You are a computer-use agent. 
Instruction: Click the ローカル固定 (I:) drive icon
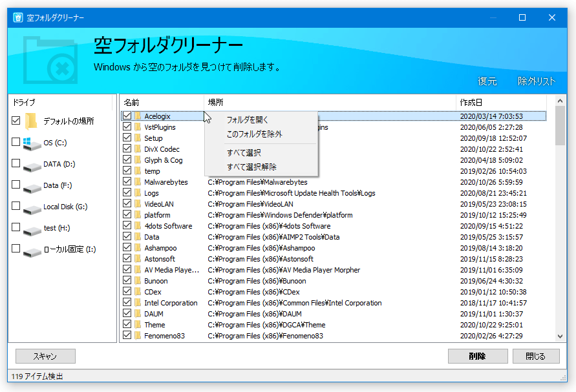coord(32,252)
